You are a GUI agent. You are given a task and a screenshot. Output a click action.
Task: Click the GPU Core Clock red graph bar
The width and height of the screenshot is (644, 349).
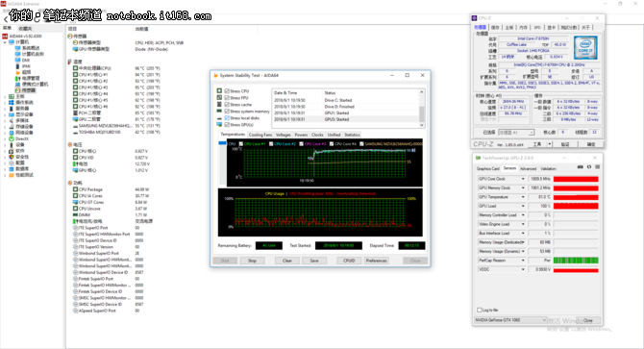(x=576, y=179)
